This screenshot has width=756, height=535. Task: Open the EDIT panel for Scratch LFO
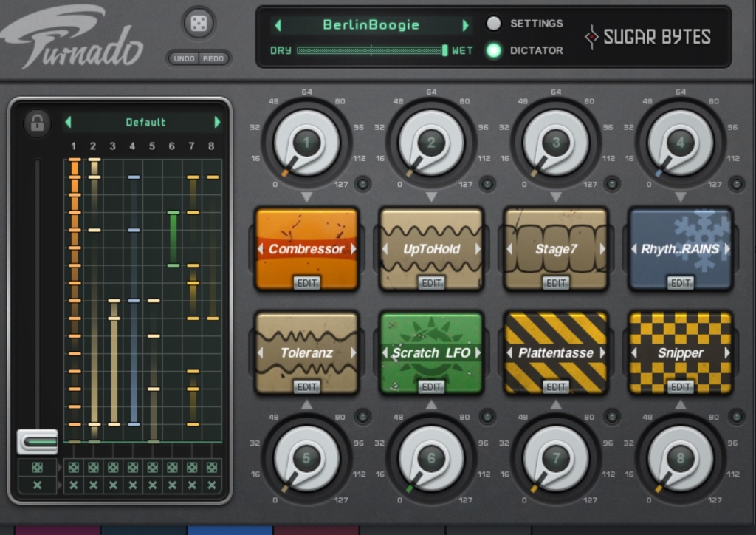(x=431, y=386)
